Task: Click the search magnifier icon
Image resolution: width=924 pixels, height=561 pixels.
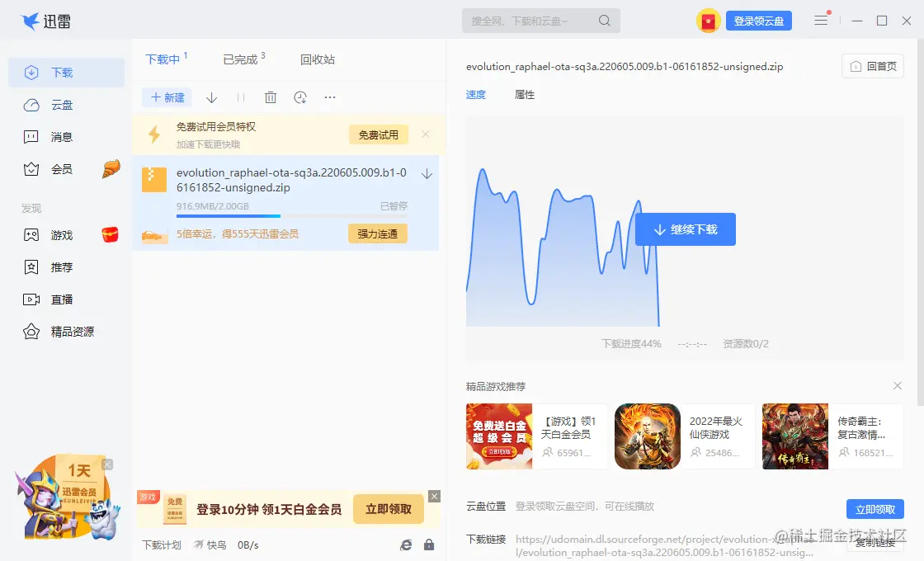Action: tap(604, 21)
